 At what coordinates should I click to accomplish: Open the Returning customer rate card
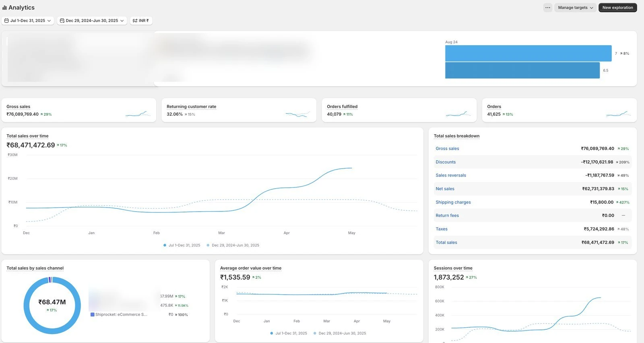pos(239,110)
